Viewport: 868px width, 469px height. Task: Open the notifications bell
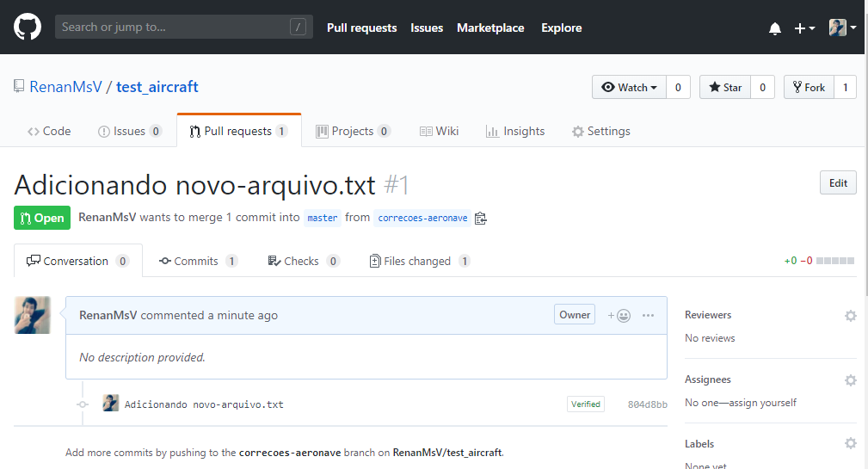775,28
